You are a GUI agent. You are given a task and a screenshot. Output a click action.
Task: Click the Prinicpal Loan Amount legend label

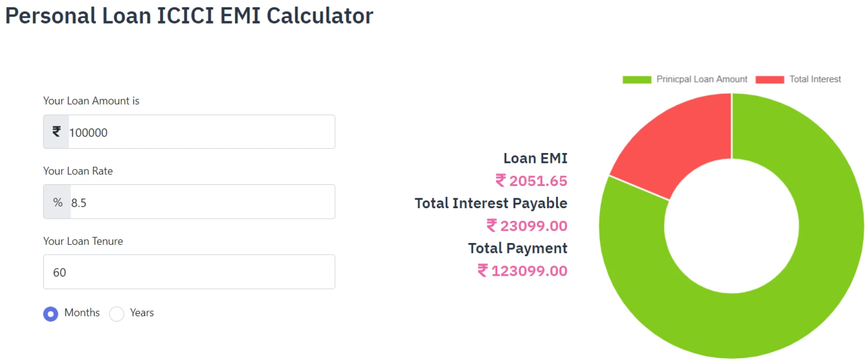pos(702,79)
